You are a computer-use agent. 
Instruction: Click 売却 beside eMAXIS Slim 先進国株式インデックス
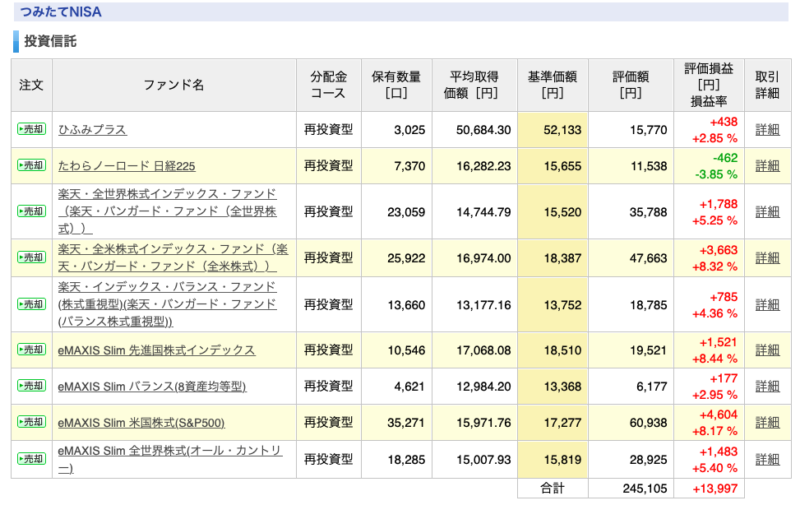pos(32,350)
